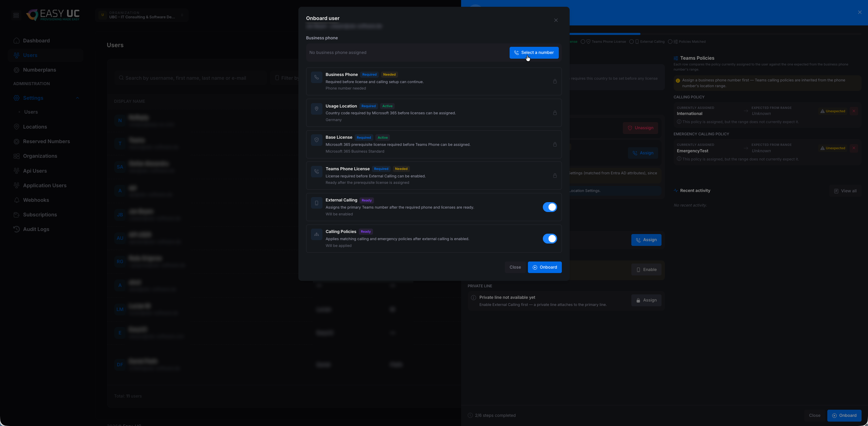Click the user search field

tap(190, 78)
